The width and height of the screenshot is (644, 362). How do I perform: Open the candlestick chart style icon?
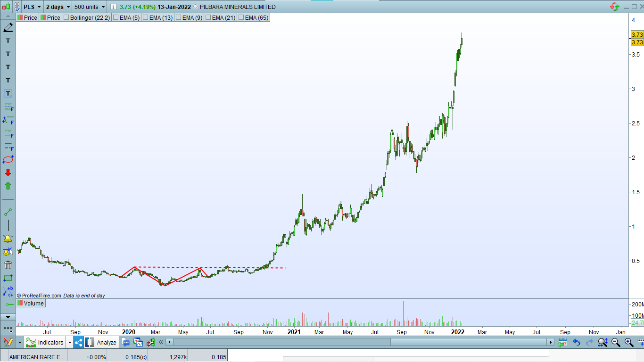point(7,7)
